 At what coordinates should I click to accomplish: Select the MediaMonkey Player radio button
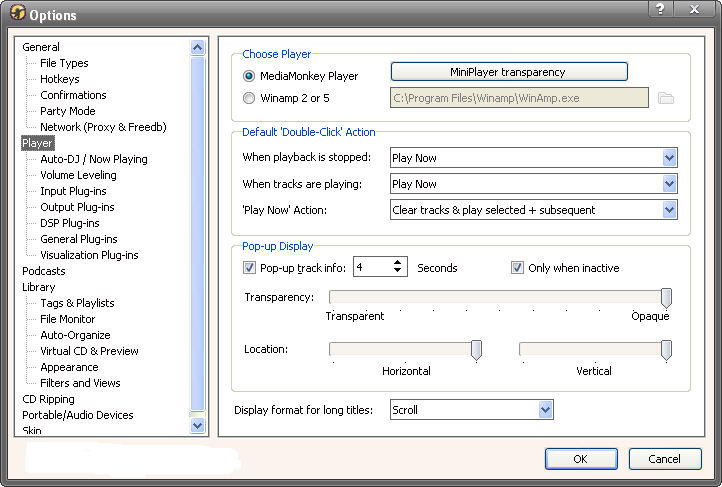[x=249, y=75]
